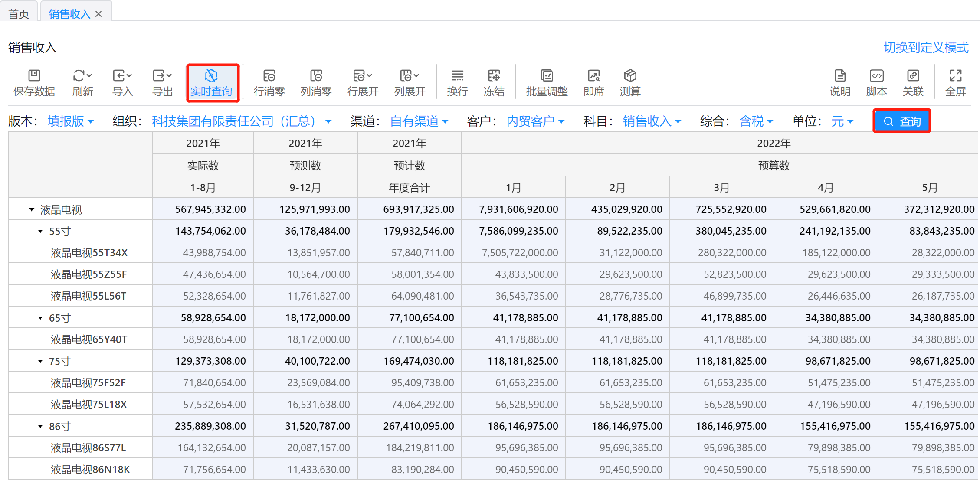Click the 保存数据 save icon
The height and width of the screenshot is (483, 980).
(x=34, y=76)
